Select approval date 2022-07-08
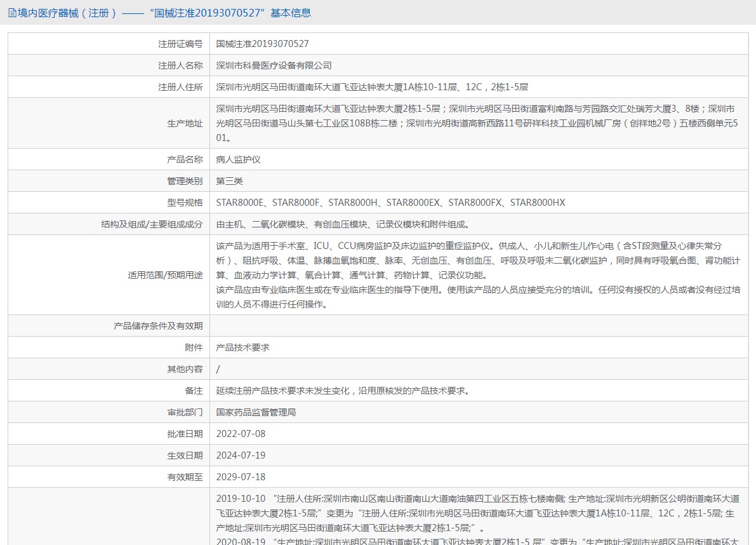The image size is (756, 545). (241, 434)
